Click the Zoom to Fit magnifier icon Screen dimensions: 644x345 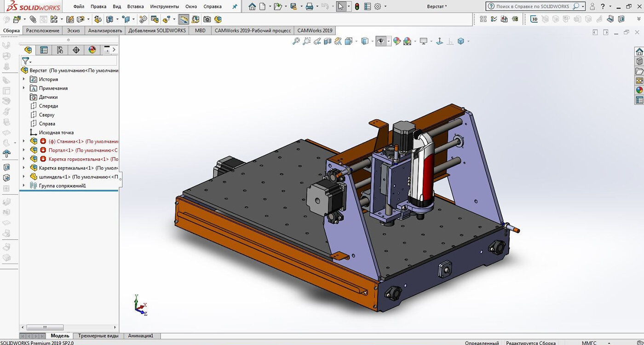[296, 41]
